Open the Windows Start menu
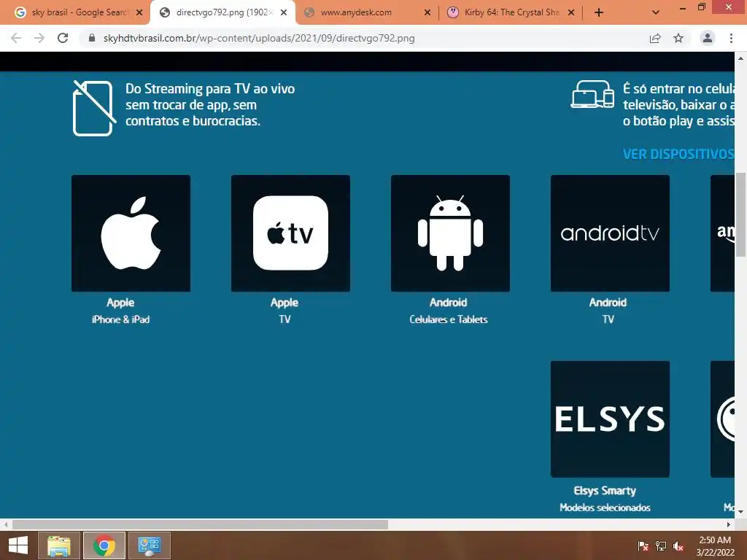This screenshot has width=747, height=560. (x=18, y=545)
